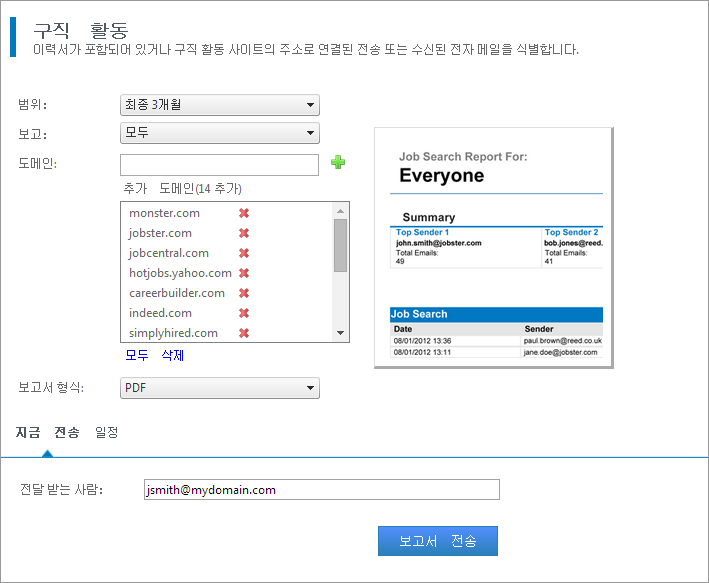Remove simplyhired.com using red X
This screenshot has height=583, width=709.
coord(244,333)
